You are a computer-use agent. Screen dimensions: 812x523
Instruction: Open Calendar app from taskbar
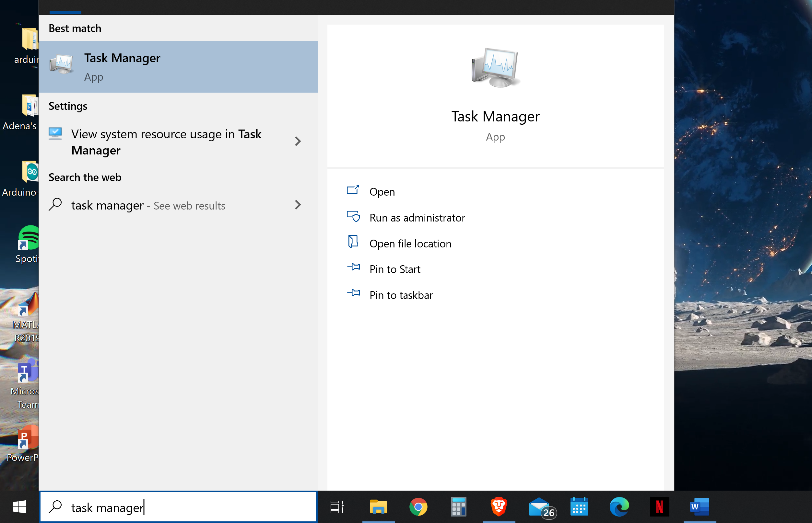tap(579, 506)
